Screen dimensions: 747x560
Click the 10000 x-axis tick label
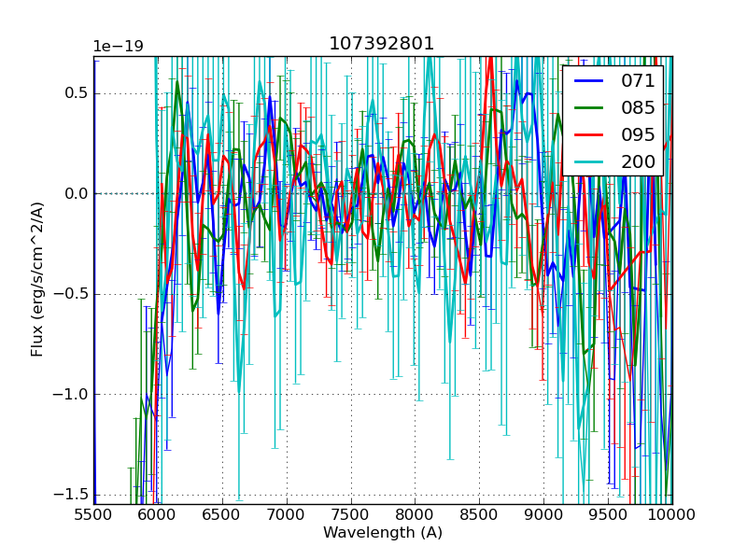click(x=671, y=515)
